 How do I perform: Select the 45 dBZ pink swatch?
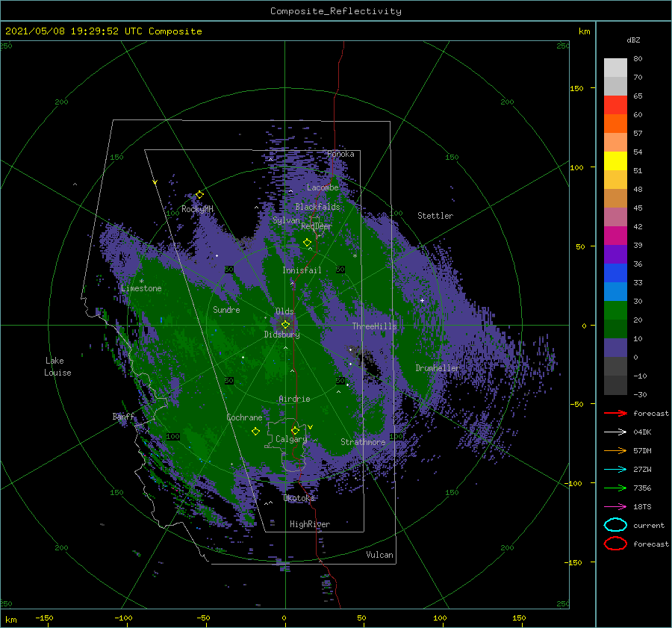tap(615, 217)
